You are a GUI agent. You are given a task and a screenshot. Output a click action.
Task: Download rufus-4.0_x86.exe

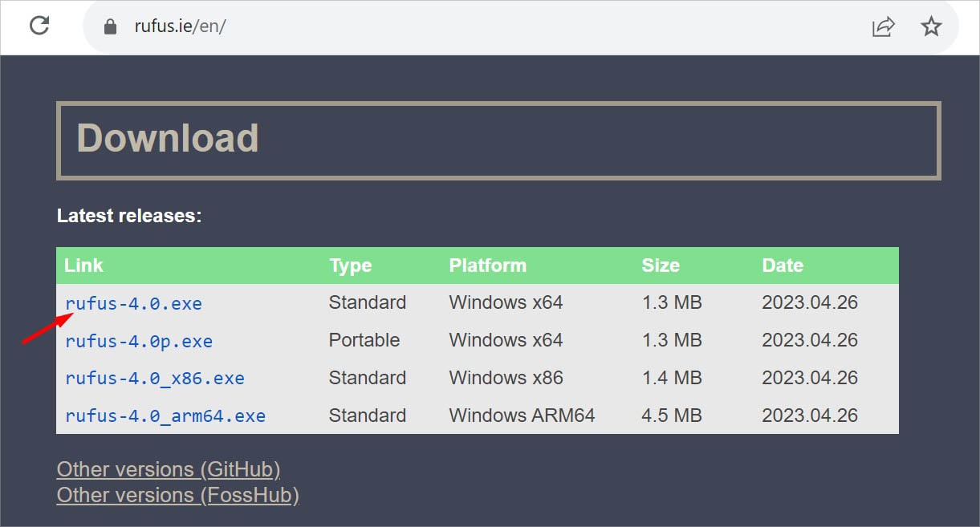[155, 379]
